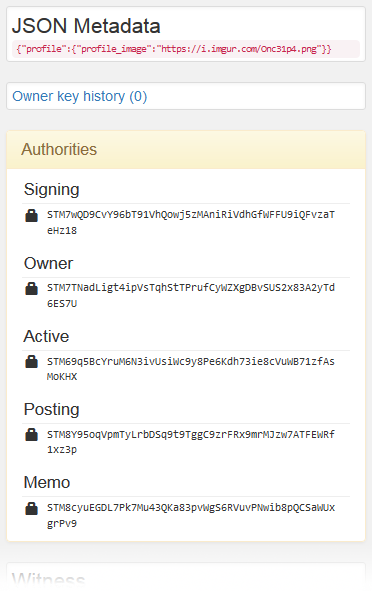Click the lock icon beside the Active key
The width and height of the screenshot is (372, 591).
pos(31,362)
